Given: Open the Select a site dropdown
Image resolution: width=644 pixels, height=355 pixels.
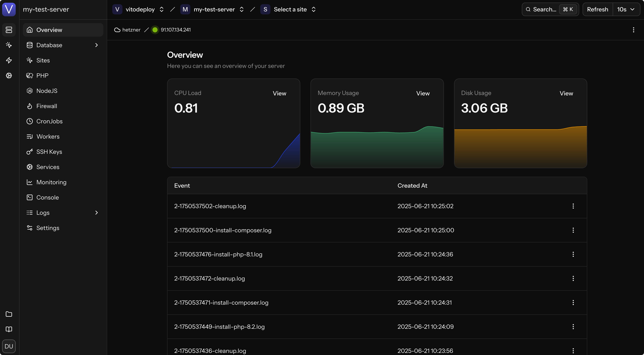Looking at the screenshot, I should (x=288, y=9).
